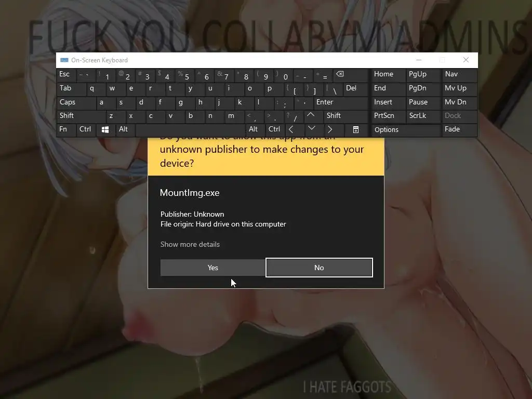Click the Tab key
The image size is (532, 399).
71,88
